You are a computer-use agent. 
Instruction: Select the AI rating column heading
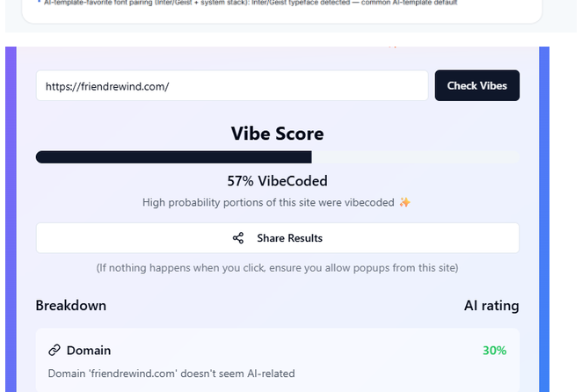pos(491,306)
